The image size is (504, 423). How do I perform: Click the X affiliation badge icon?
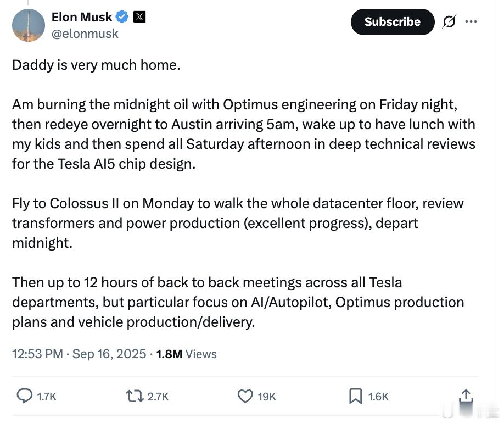[x=139, y=16]
